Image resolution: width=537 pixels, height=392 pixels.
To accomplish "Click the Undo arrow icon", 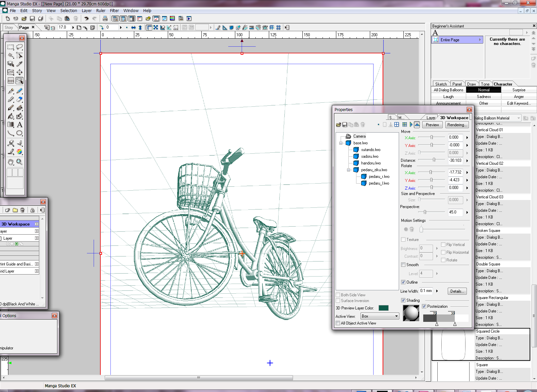I will [86, 18].
